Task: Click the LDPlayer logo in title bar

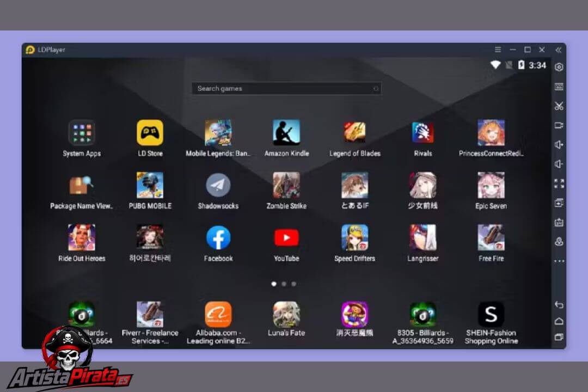Action: pyautogui.click(x=30, y=50)
